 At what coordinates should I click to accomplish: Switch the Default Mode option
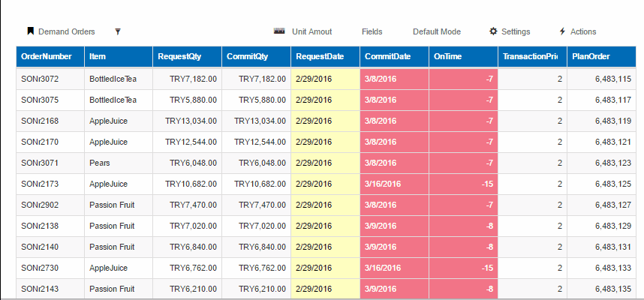coord(436,31)
